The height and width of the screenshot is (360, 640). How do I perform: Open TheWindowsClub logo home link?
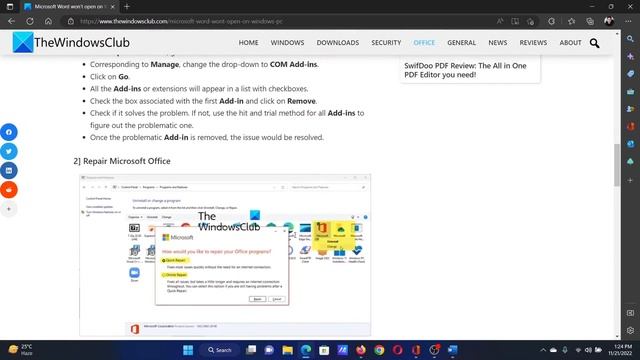[71, 42]
